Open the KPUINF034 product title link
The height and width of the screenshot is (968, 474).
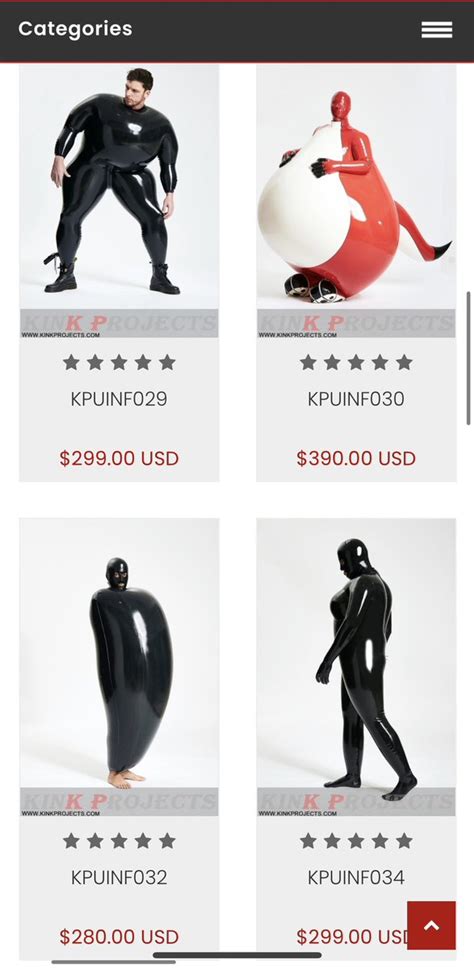[x=356, y=877]
